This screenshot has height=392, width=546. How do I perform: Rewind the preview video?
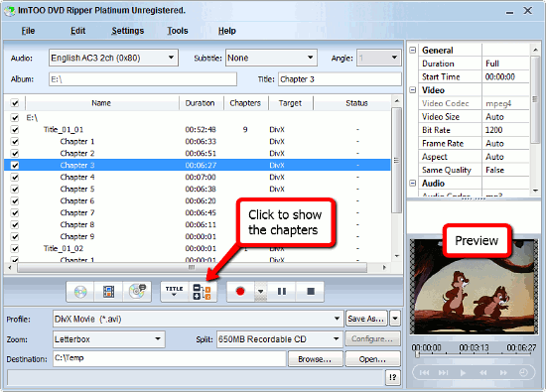(483, 373)
